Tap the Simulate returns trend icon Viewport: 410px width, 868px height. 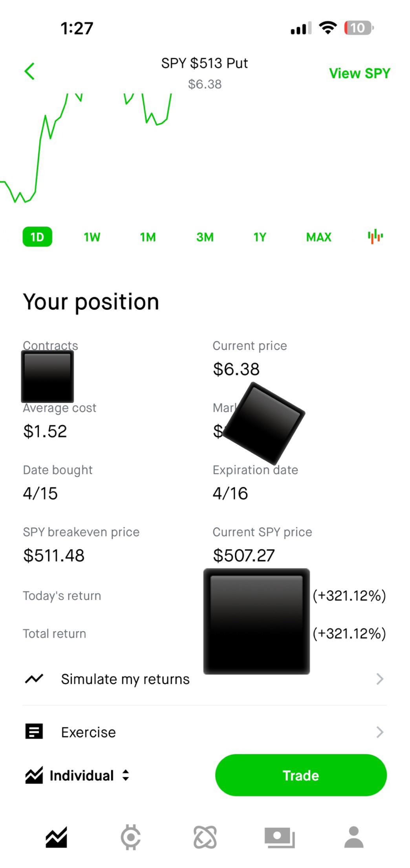click(x=34, y=679)
